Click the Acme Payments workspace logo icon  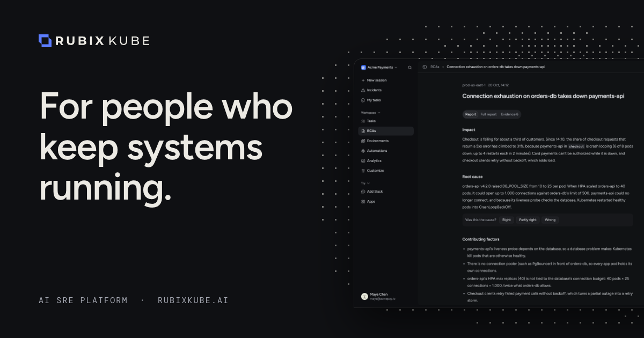click(363, 68)
